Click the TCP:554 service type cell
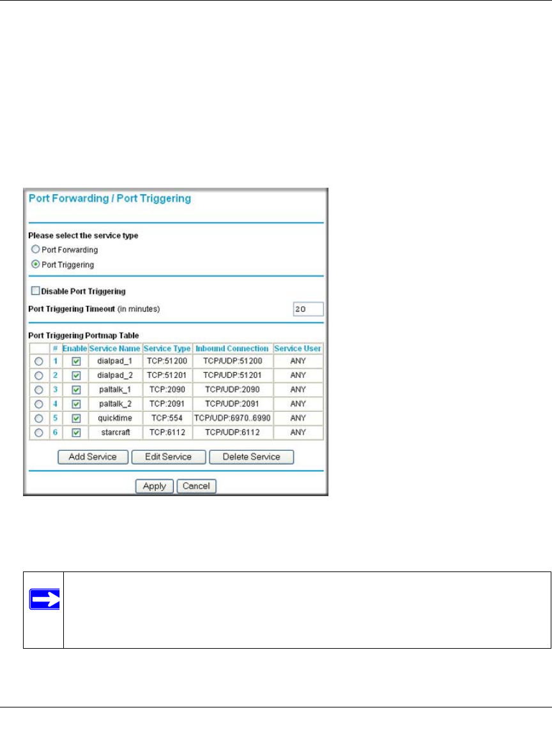Image resolution: width=552 pixels, height=756 pixels. [167, 418]
